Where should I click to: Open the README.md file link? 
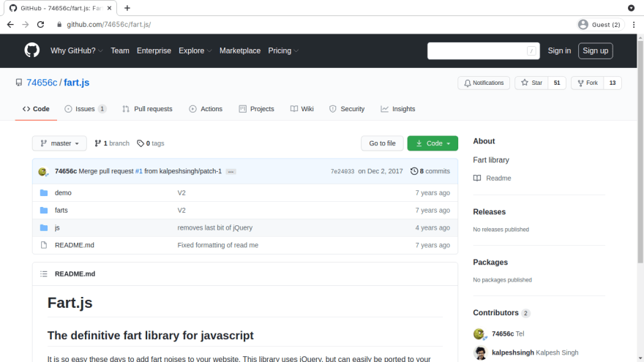tap(75, 245)
